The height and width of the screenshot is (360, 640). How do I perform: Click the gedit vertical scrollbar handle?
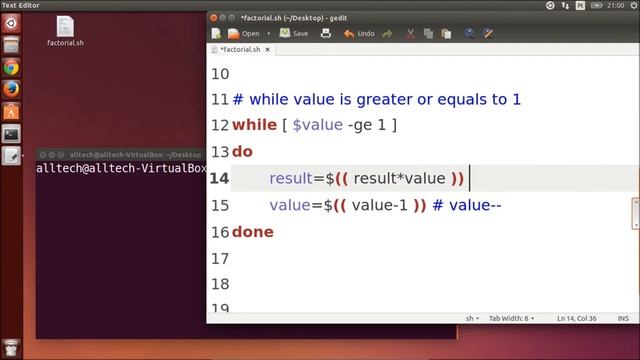636,213
